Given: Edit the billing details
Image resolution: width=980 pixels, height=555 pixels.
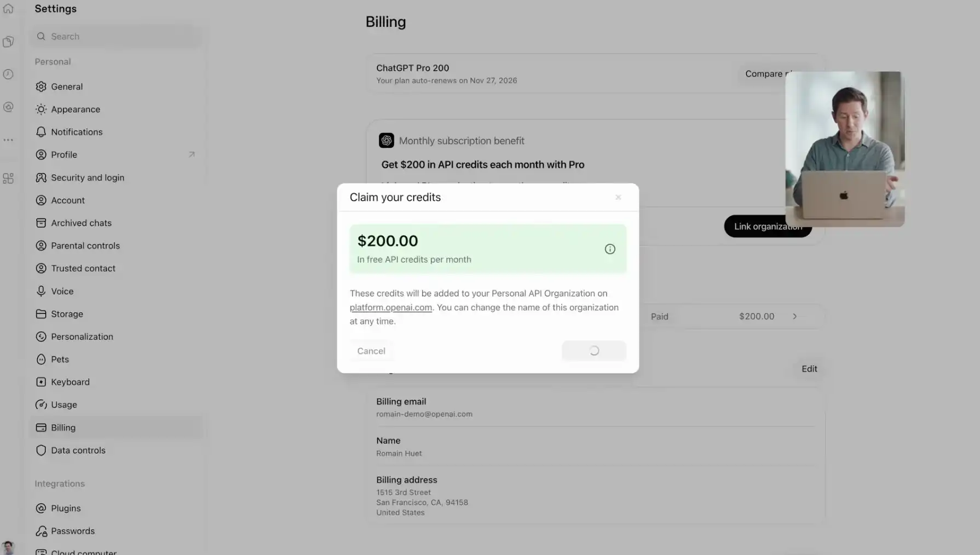Looking at the screenshot, I should point(809,369).
